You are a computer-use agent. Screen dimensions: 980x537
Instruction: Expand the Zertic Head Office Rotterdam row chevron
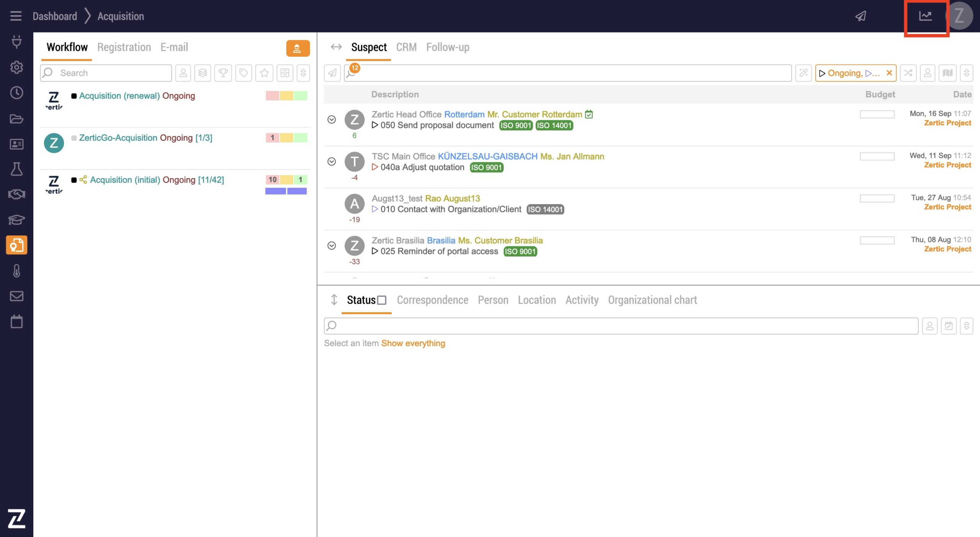[x=332, y=120]
